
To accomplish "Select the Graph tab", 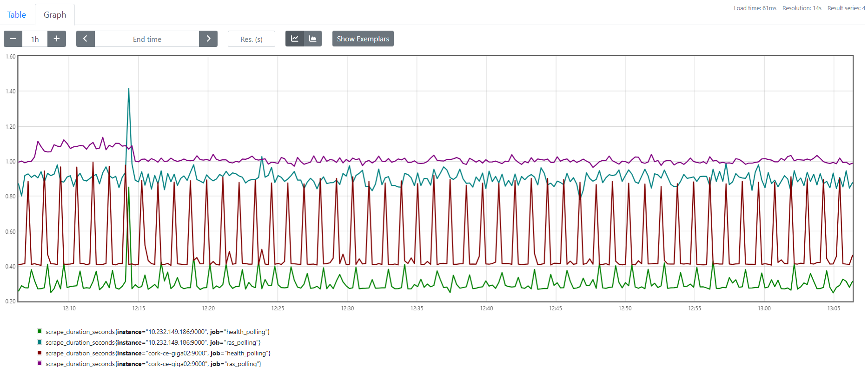I will [x=55, y=15].
